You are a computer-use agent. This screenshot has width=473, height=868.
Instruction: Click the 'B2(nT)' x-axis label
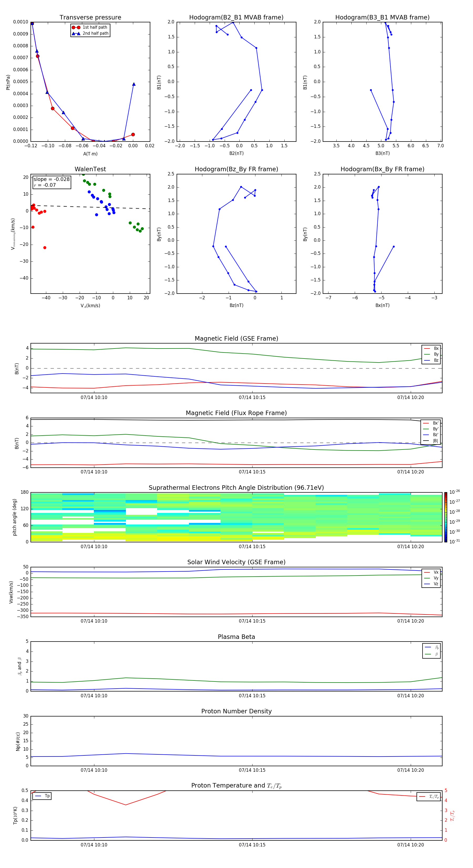tap(236, 153)
